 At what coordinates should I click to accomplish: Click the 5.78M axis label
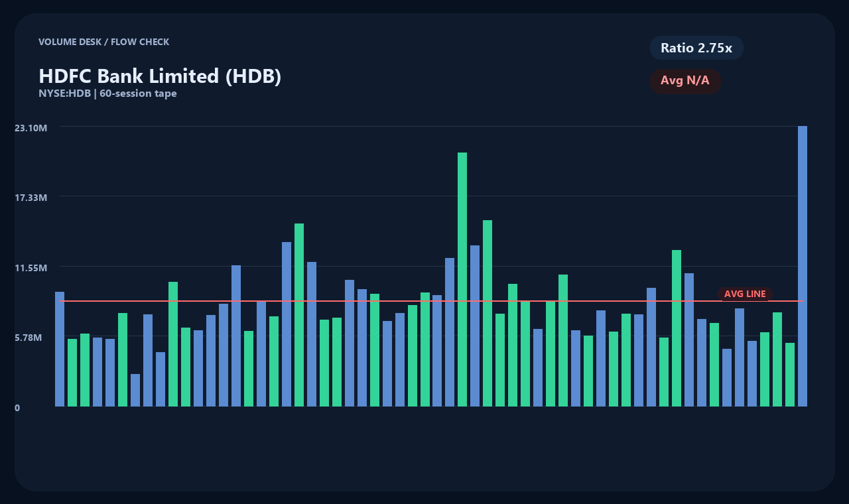click(29, 338)
